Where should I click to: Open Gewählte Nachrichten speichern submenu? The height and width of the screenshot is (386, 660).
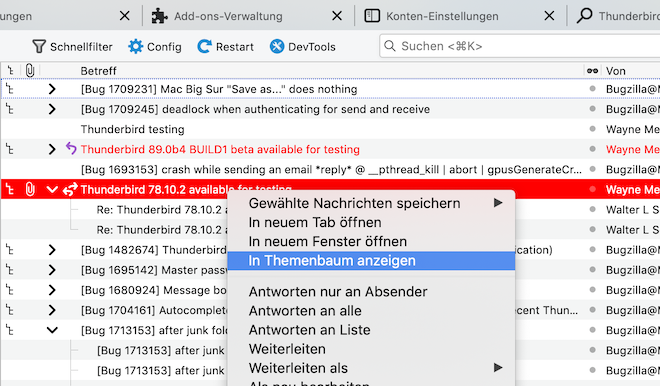pos(371,203)
